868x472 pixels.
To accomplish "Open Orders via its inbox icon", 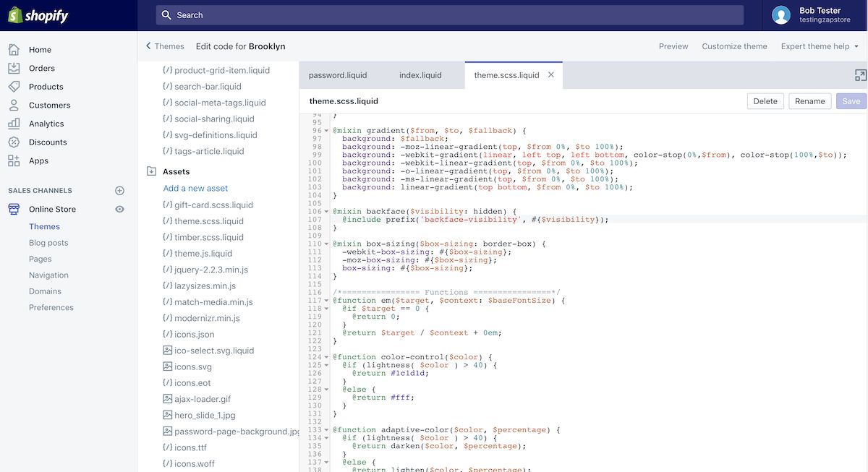I will pos(14,68).
